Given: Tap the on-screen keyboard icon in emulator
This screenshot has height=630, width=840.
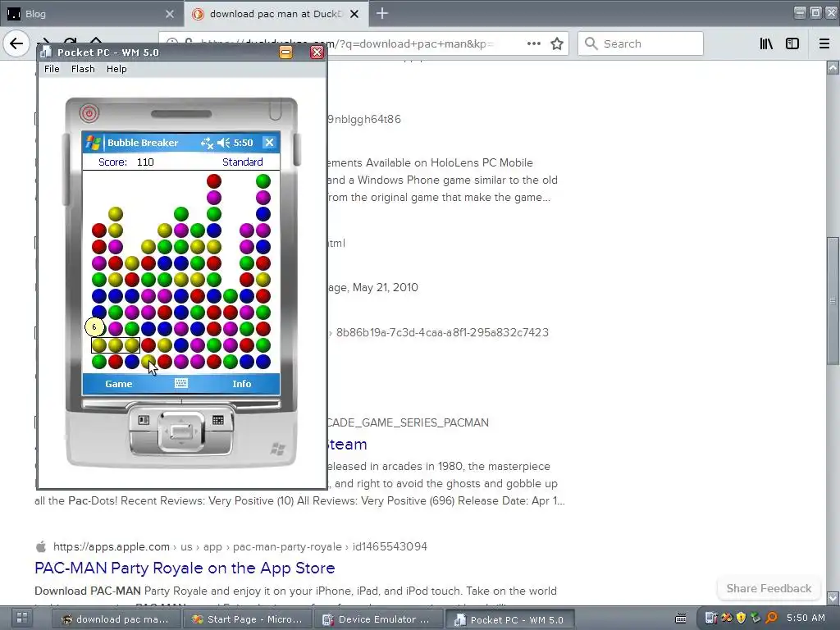Looking at the screenshot, I should (x=181, y=383).
